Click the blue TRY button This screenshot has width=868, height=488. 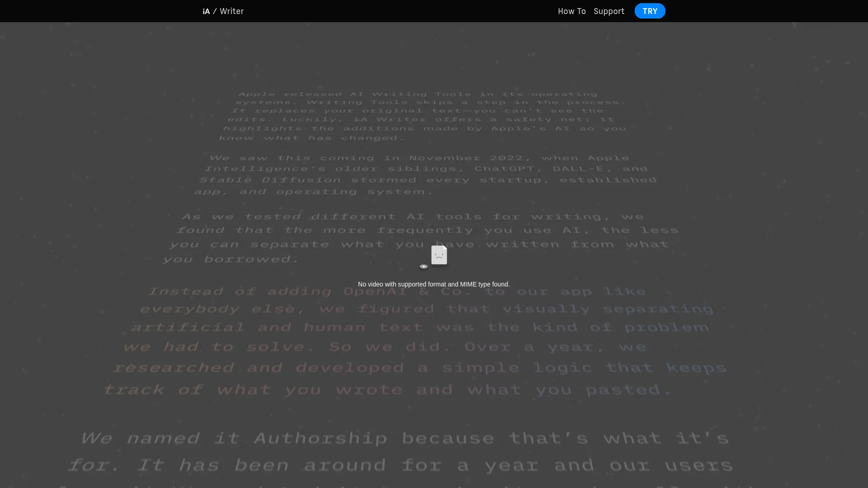[x=650, y=11]
